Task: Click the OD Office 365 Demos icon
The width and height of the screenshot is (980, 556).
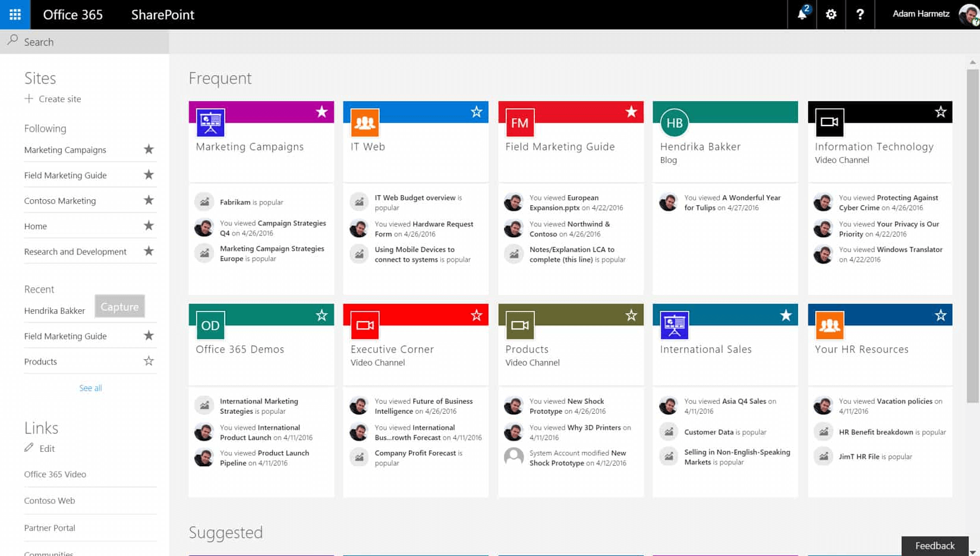Action: click(210, 326)
